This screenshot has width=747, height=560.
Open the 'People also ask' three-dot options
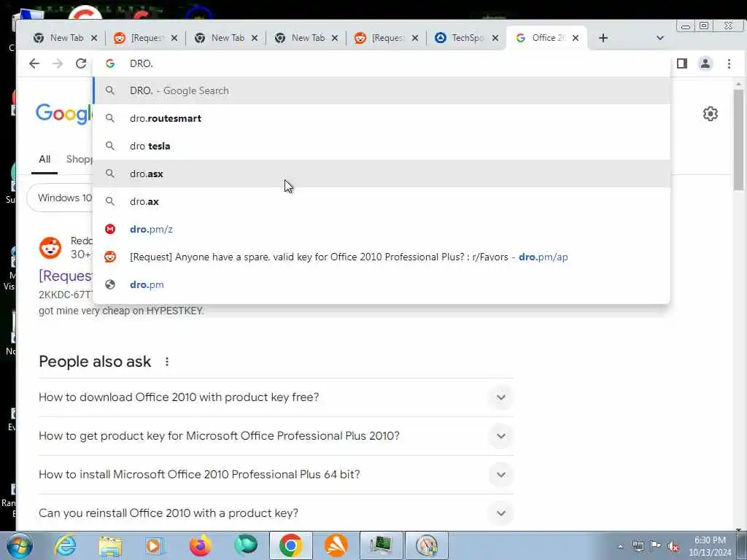click(x=167, y=362)
